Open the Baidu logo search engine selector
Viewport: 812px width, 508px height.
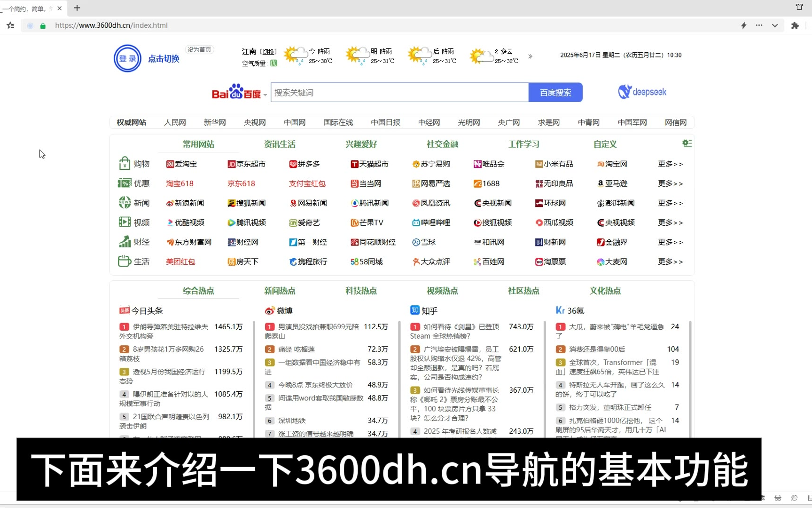tap(239, 92)
